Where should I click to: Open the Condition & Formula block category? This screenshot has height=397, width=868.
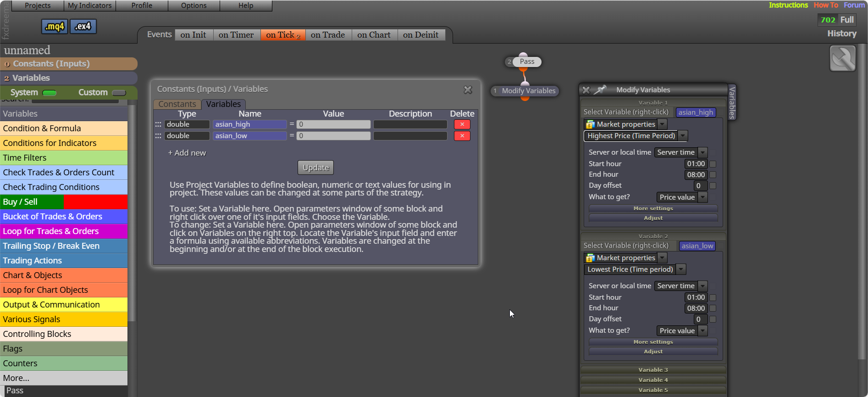click(x=64, y=129)
